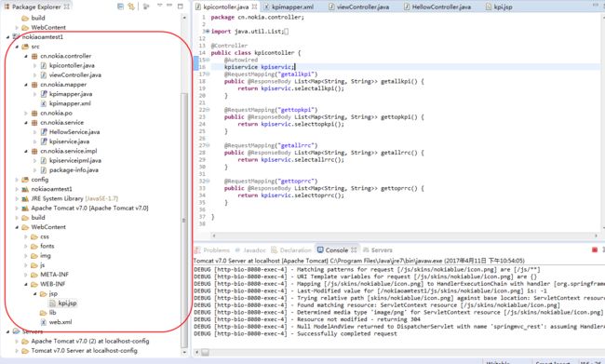Expand Tomcat v7.0 Server at localhost-config
Image resolution: width=605 pixels, height=364 pixels.
click(17, 351)
